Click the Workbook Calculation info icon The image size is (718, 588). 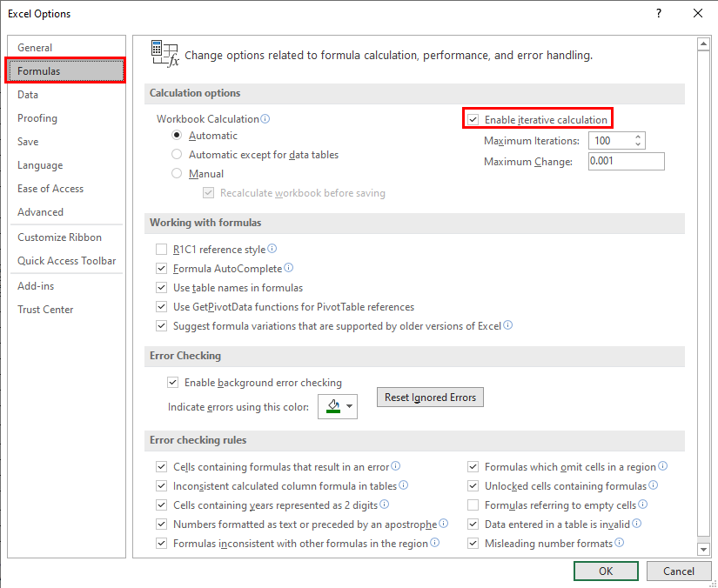[x=265, y=119]
